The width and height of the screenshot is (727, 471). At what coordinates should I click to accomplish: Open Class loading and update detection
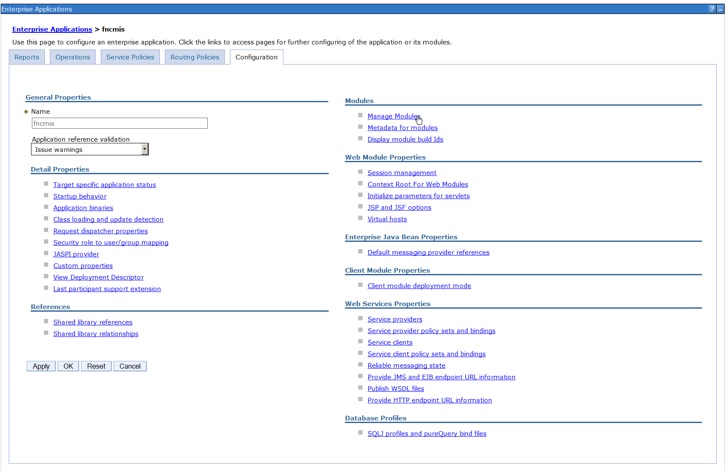[108, 219]
